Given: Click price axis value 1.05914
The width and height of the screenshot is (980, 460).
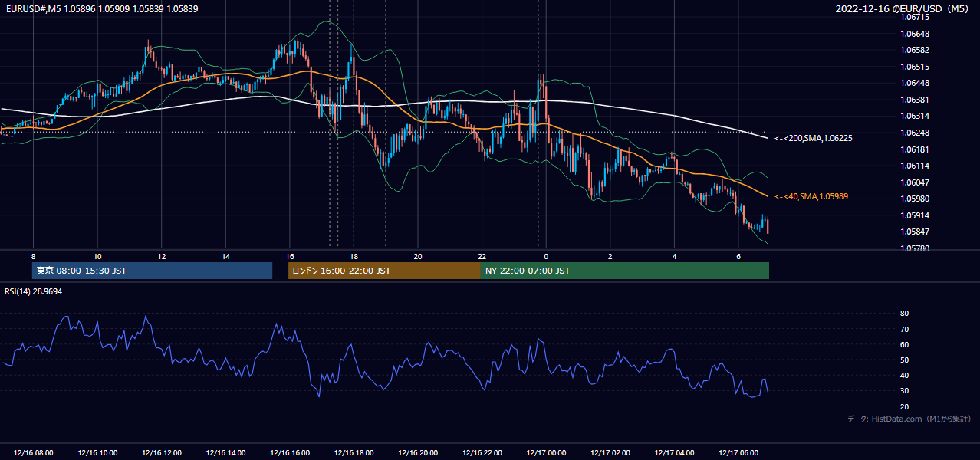Looking at the screenshot, I should [x=914, y=215].
